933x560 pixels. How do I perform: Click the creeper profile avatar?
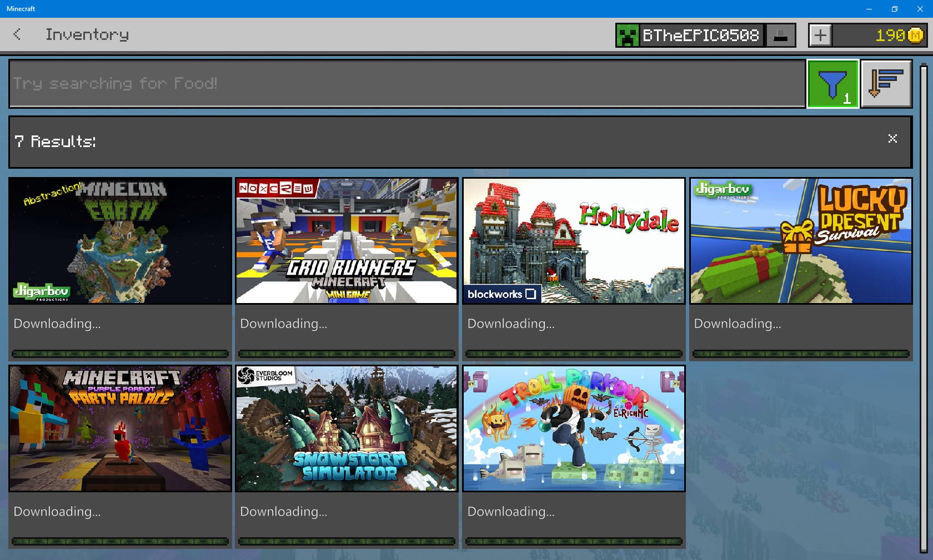click(x=628, y=36)
